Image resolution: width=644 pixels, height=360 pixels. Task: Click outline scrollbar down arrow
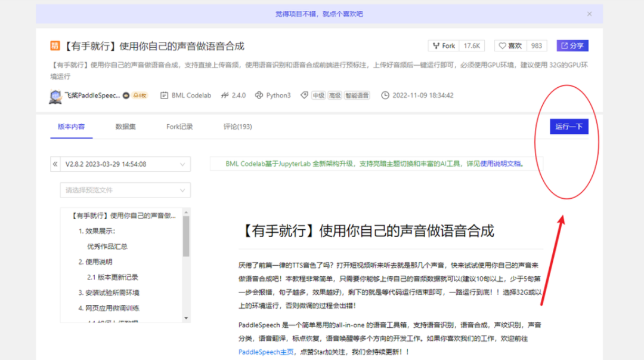pos(186,318)
